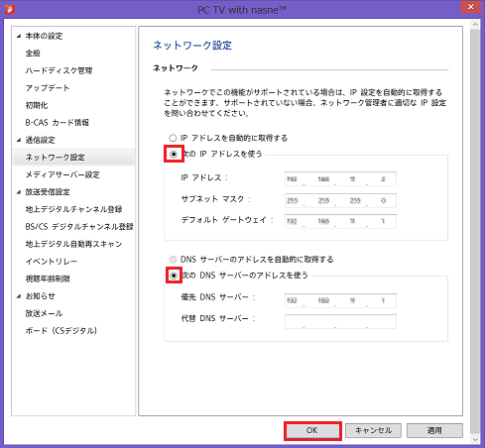Click the IP アドレス input field
The image size is (485, 448).
click(x=340, y=179)
